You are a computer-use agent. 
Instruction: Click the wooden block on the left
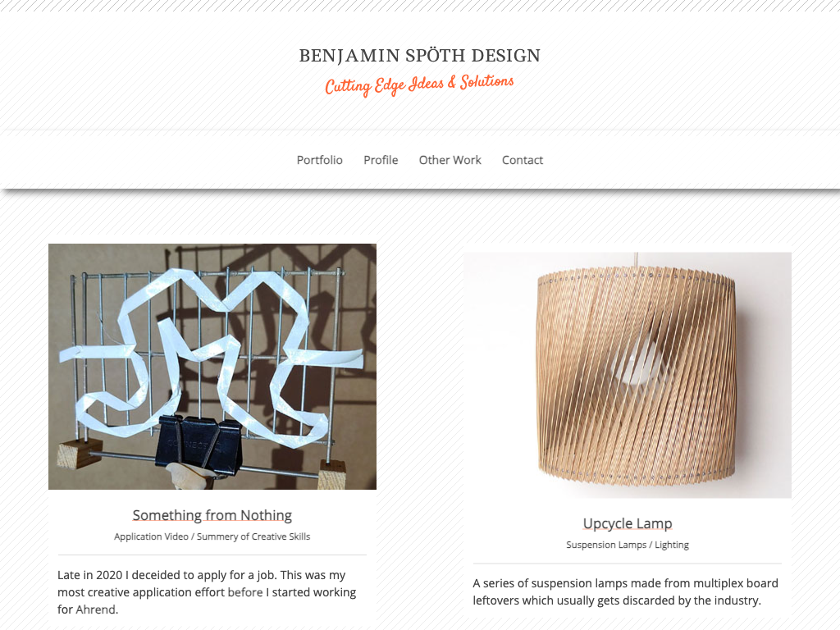tap(80, 453)
